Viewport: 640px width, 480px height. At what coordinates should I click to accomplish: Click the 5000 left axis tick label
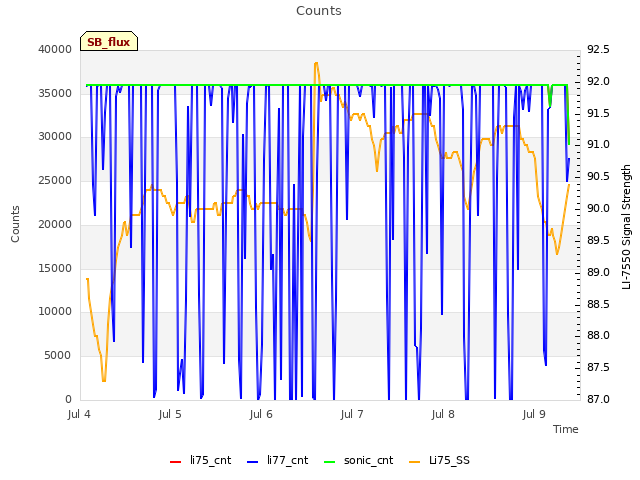[58, 356]
